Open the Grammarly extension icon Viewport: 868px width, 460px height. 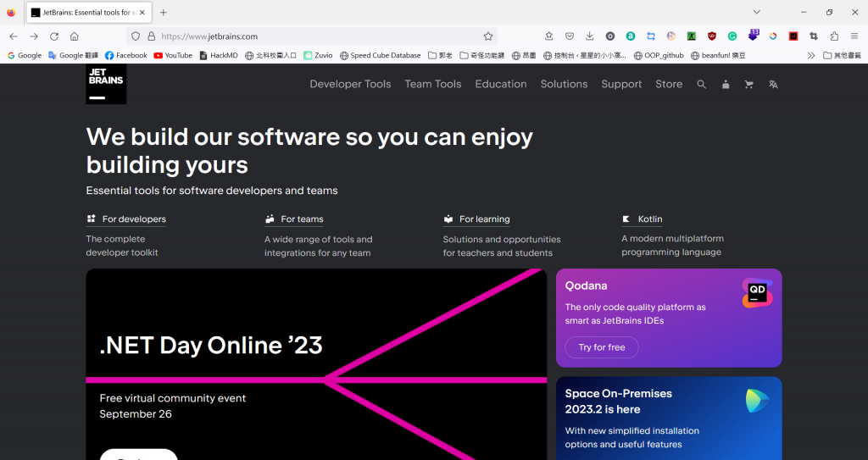pos(732,36)
